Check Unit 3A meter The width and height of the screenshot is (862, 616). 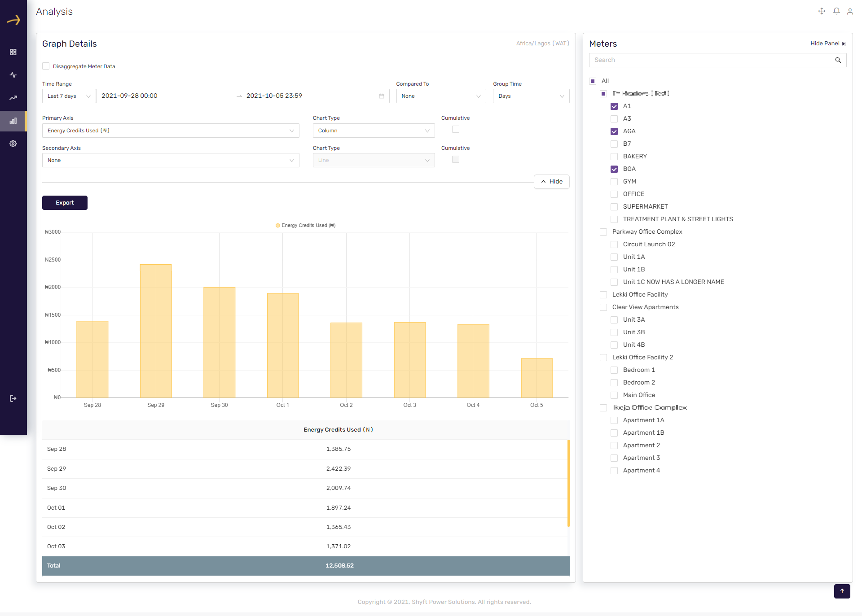614,320
